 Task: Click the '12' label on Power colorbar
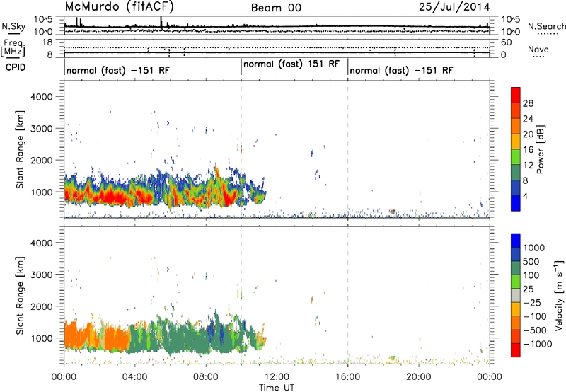coord(528,166)
